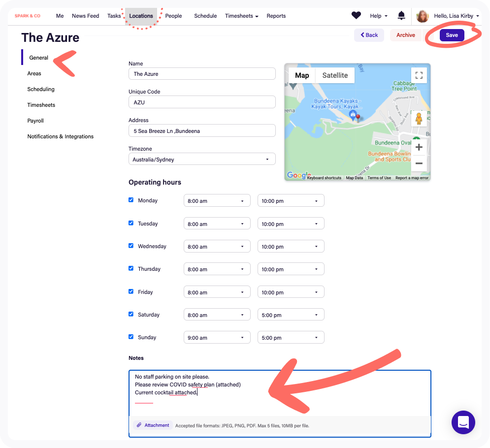Toggle fullscreen view on the map
This screenshot has height=448, width=490.
419,75
